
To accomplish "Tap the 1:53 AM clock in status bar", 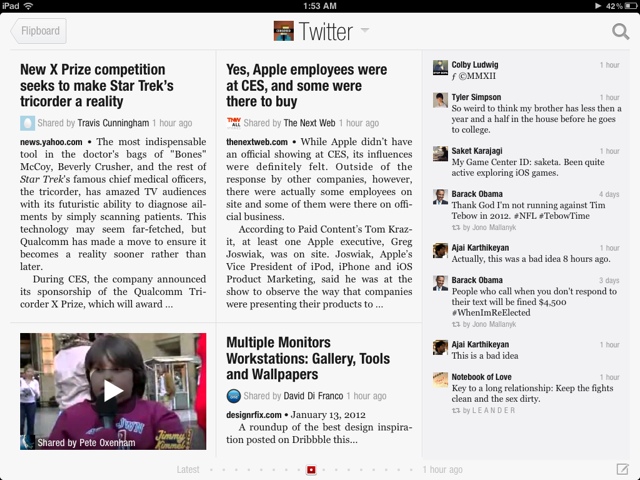I will 320,6.
